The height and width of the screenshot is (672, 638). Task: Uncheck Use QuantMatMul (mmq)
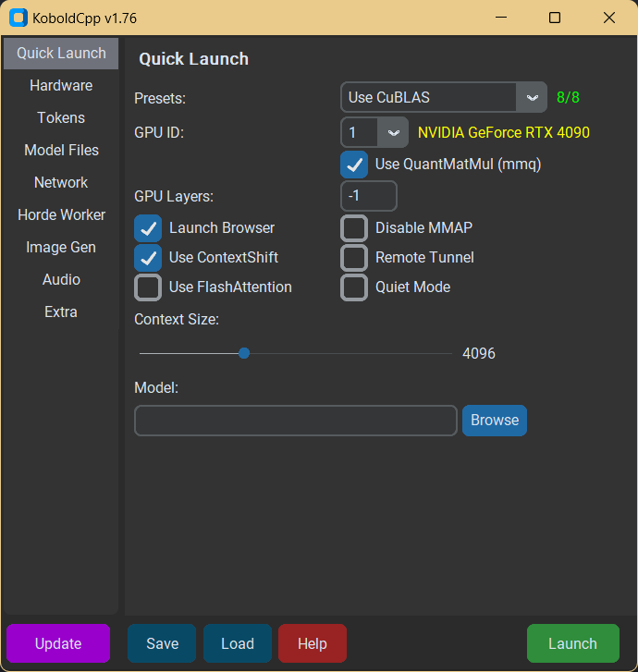point(354,165)
